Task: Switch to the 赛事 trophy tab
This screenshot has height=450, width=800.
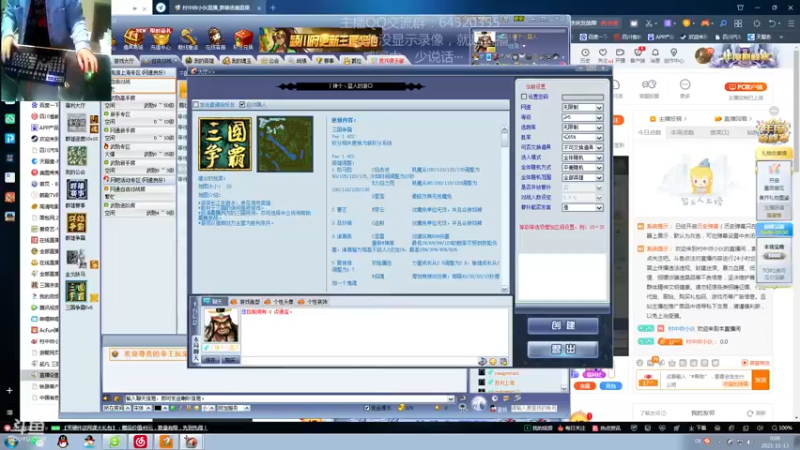Action: [325, 61]
